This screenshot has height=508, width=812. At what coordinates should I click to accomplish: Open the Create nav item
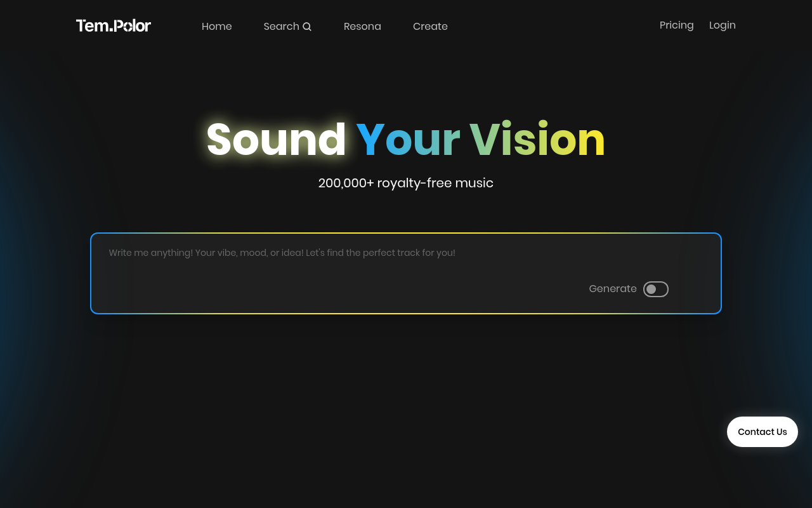430,27
